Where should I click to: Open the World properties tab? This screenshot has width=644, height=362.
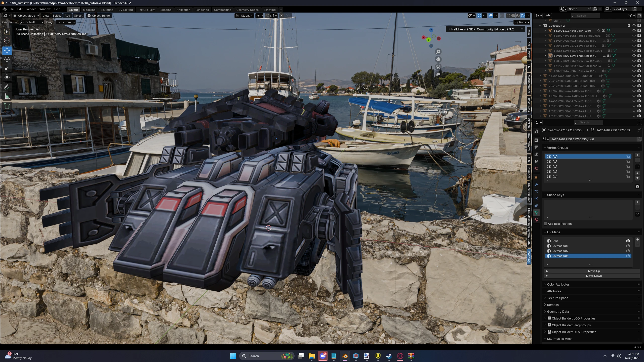536,168
